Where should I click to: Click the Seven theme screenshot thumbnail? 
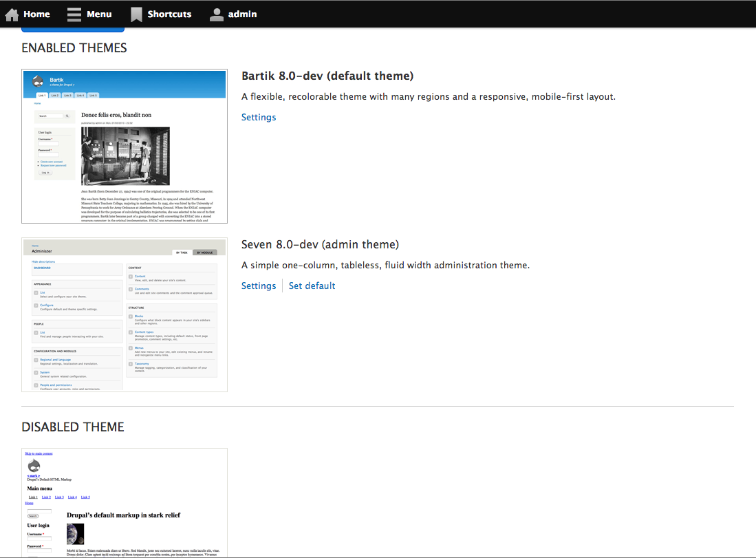pyautogui.click(x=125, y=314)
